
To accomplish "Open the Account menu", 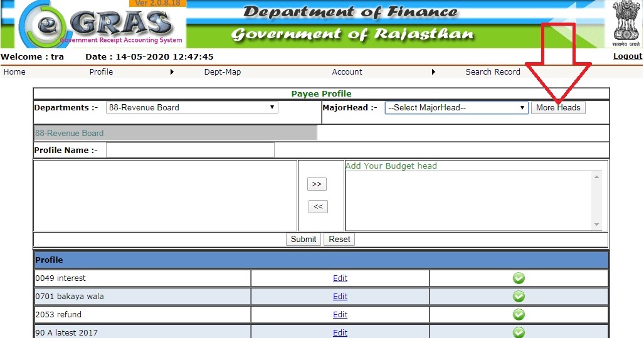I will pos(347,72).
